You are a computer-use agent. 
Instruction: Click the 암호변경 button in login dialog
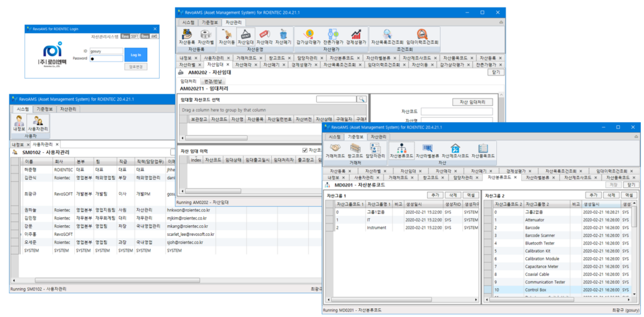coord(136,67)
